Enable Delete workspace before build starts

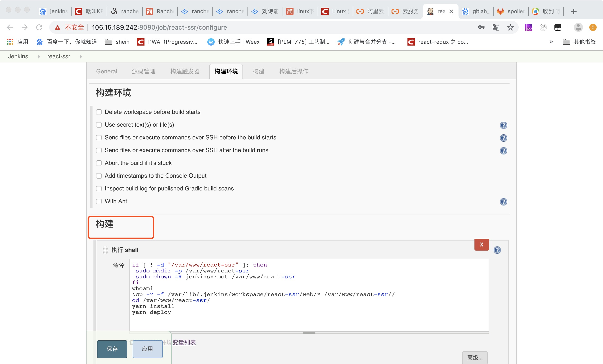pyautogui.click(x=99, y=112)
